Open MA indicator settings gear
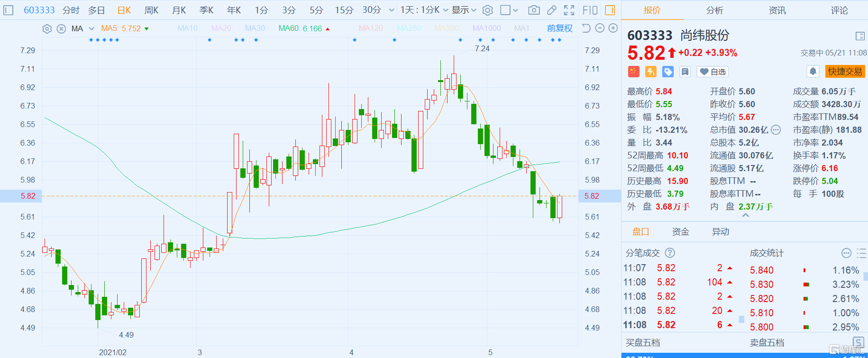 (47, 28)
